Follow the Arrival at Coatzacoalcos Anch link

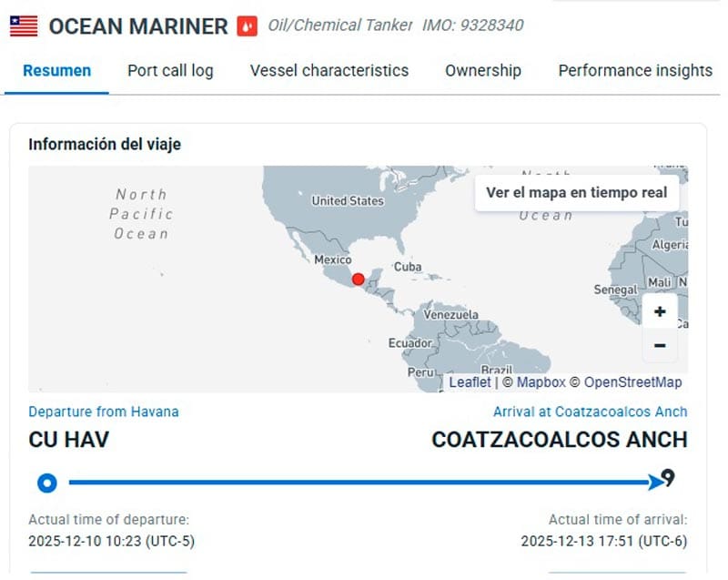tap(590, 412)
